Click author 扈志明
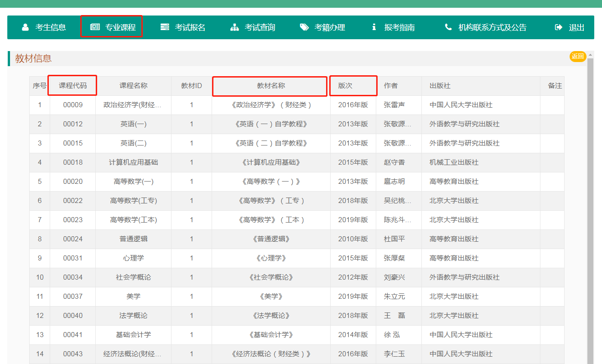The width and height of the screenshot is (602, 364). [x=394, y=182]
